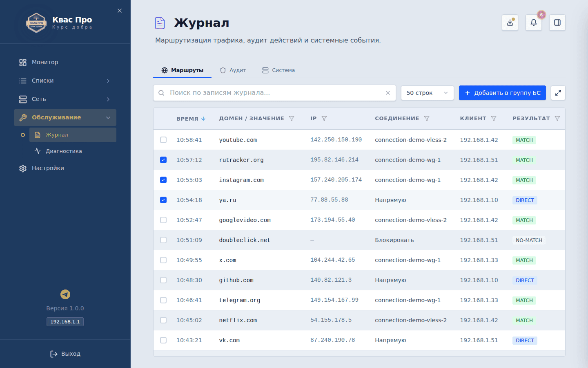Switch to the Система tab
Screen dimensions: 588x368
click(278, 70)
